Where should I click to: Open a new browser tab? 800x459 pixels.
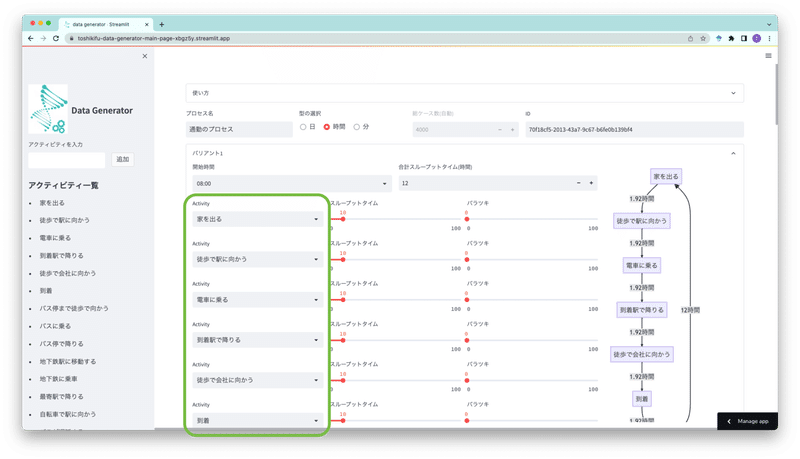162,24
